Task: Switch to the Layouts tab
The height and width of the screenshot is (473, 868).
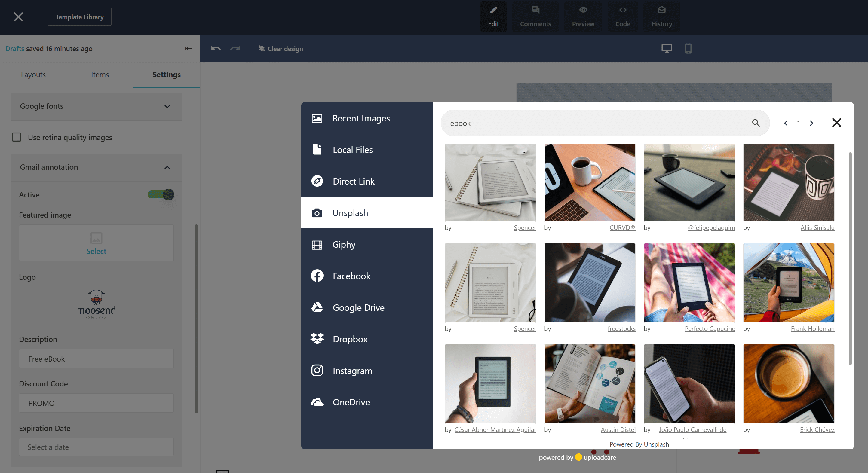Action: (33, 74)
